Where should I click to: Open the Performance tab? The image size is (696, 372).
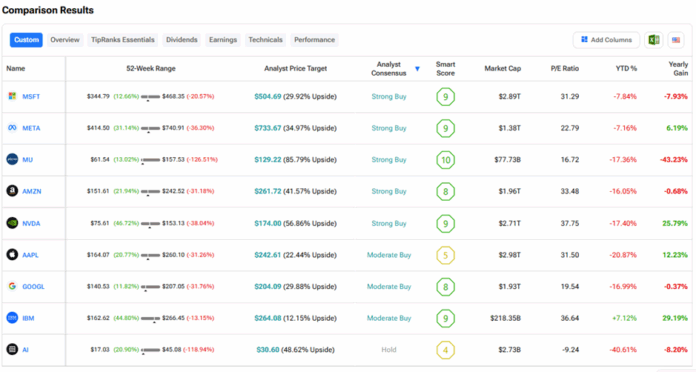(314, 40)
